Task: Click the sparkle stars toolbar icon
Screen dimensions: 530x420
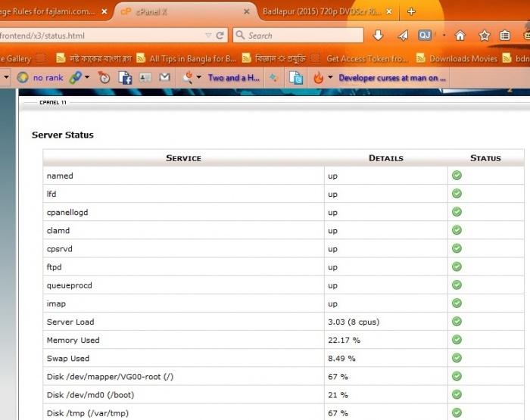Action: tap(274, 78)
